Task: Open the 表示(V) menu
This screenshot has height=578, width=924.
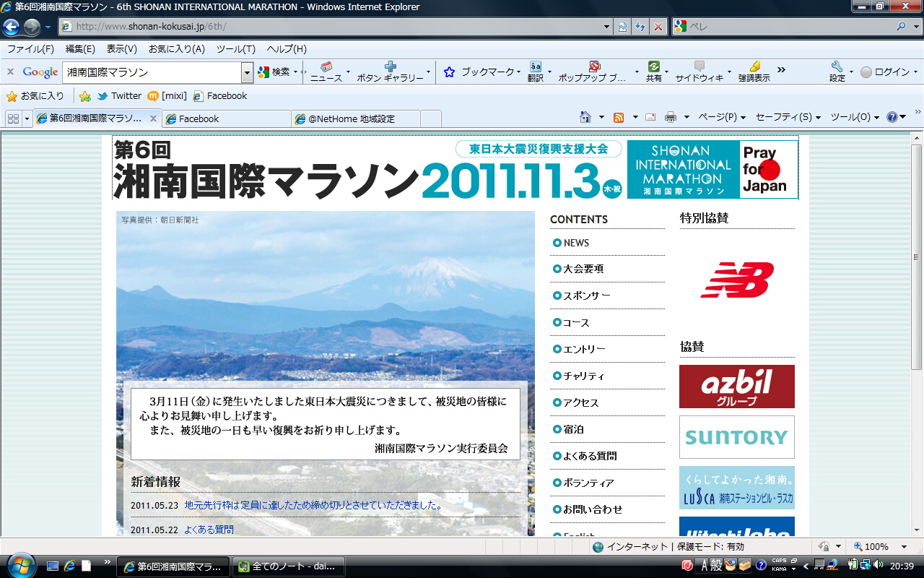Action: tap(122, 49)
